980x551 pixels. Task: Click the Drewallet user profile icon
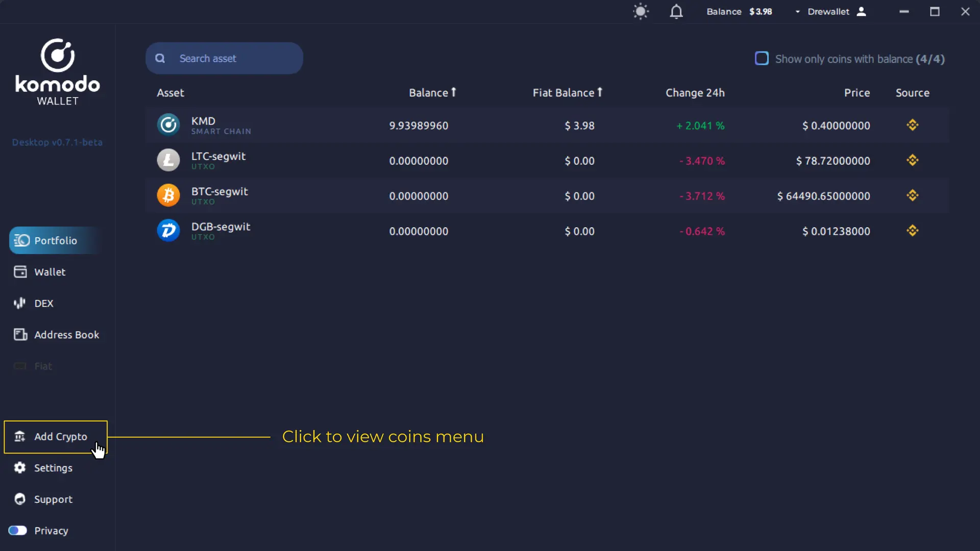[x=862, y=11]
